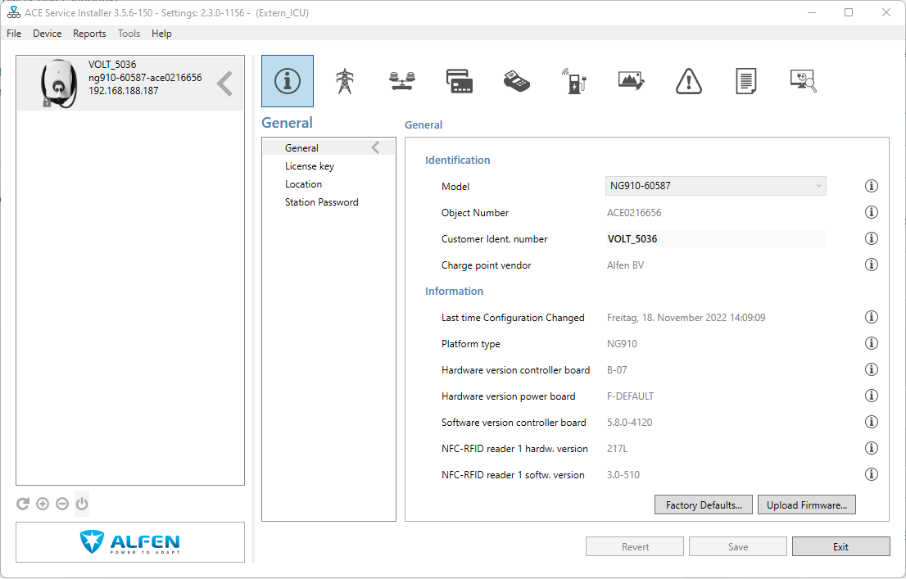Show info for Customer Ident. number
The height and width of the screenshot is (579, 906).
(x=871, y=238)
